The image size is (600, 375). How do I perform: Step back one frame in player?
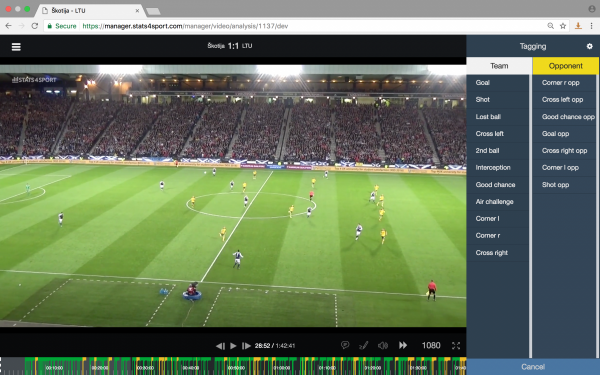click(x=220, y=346)
